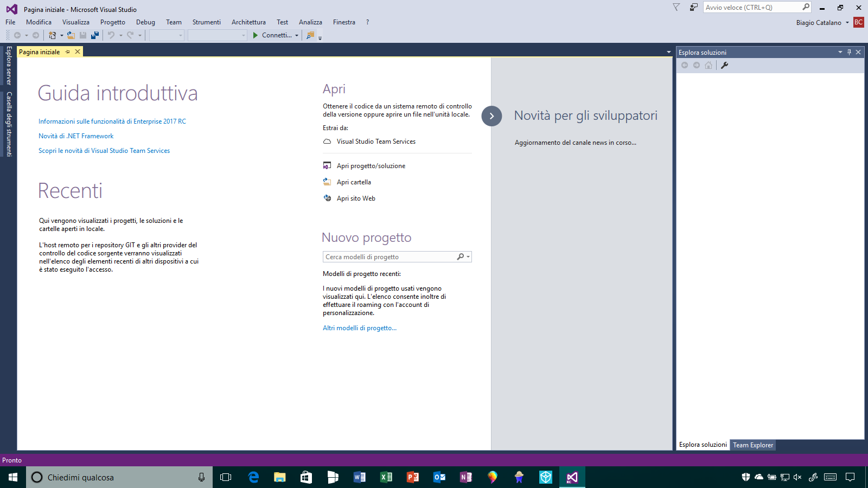Open Microsoft Edge from the taskbar
Image resolution: width=868 pixels, height=488 pixels.
(253, 477)
